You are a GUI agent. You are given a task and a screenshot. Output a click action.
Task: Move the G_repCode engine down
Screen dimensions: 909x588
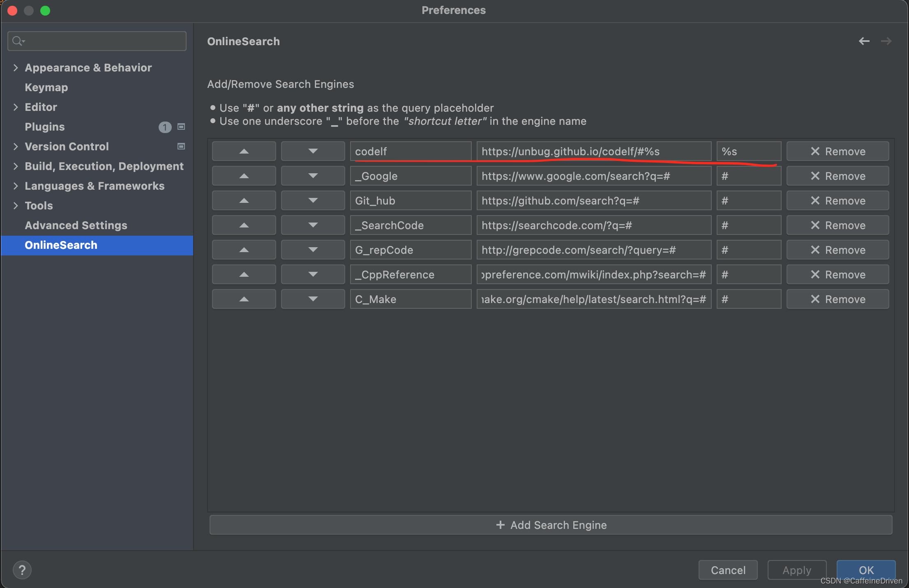[x=313, y=250]
